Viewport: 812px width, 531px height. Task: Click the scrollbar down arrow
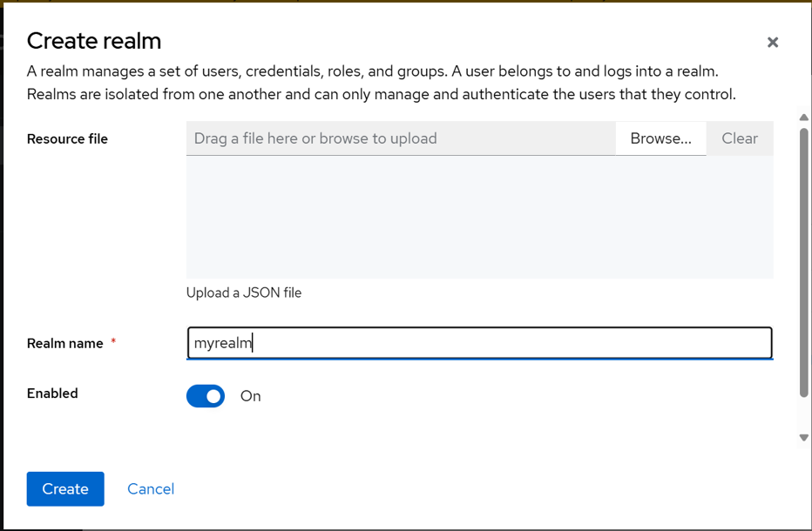[x=803, y=438]
